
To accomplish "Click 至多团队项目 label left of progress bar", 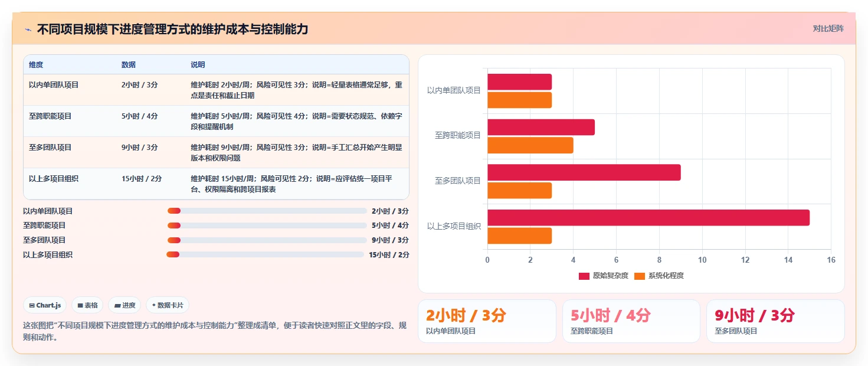I will (x=44, y=240).
